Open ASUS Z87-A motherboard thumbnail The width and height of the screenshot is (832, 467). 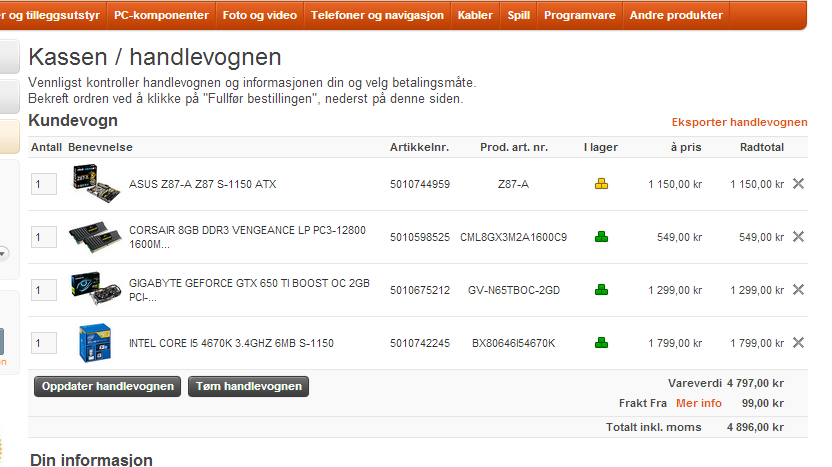[96, 184]
